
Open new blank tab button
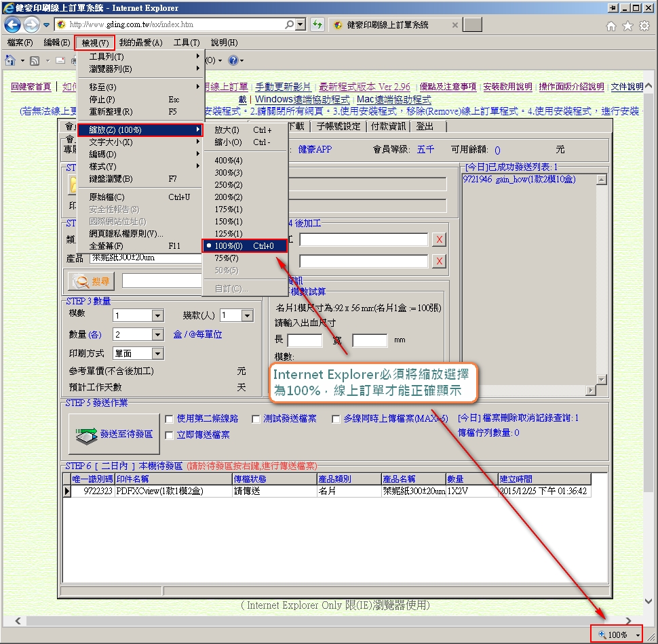coord(472,24)
